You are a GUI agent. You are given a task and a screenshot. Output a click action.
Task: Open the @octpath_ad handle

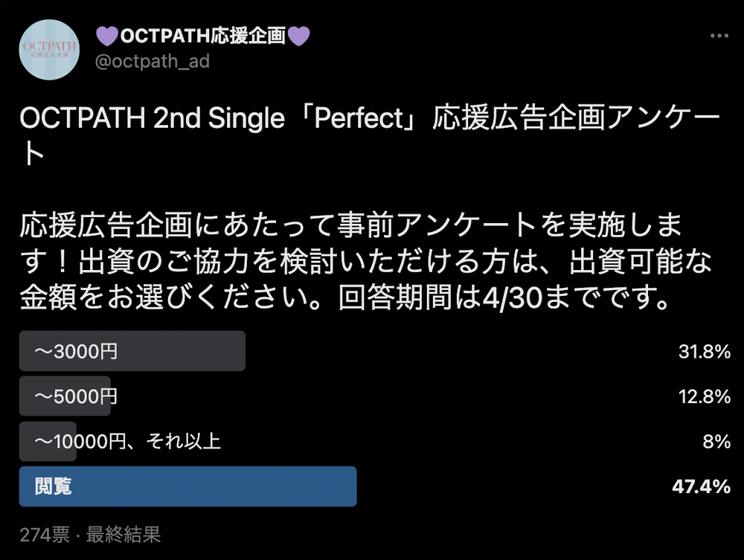[153, 61]
